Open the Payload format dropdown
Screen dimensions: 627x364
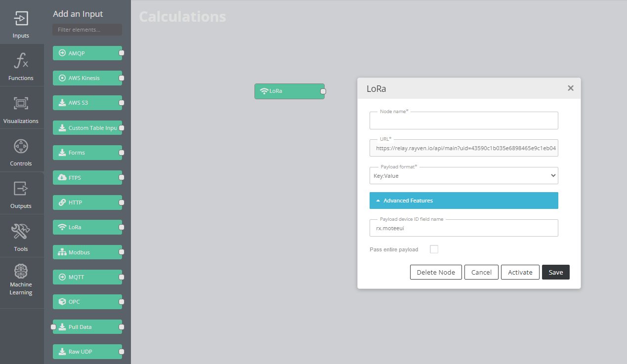[x=464, y=175]
